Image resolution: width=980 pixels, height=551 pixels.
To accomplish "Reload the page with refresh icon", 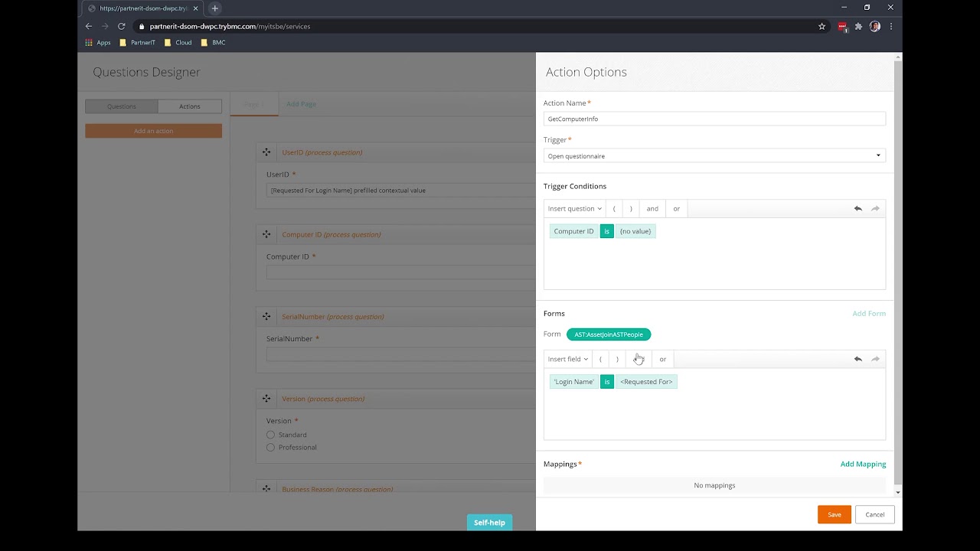I will pyautogui.click(x=121, y=26).
